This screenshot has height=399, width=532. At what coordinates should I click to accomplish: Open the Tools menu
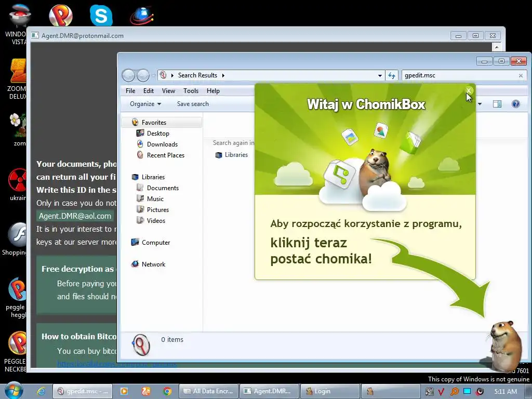point(191,90)
